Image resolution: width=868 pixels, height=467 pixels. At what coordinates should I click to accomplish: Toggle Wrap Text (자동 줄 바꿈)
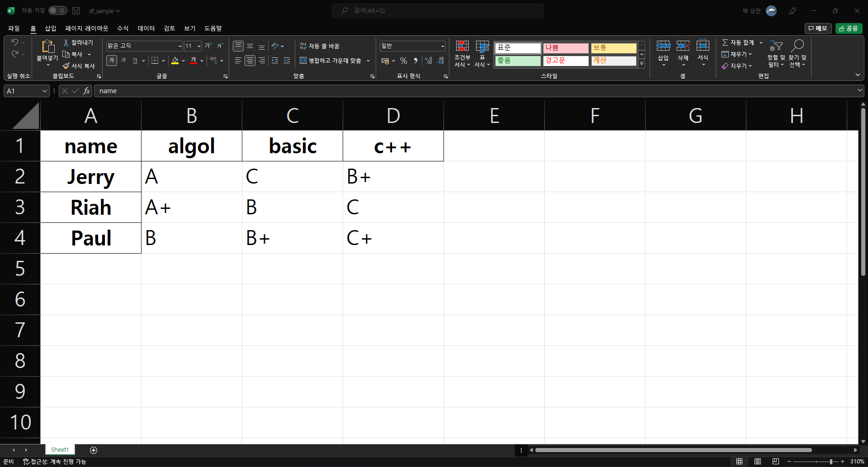click(x=320, y=46)
